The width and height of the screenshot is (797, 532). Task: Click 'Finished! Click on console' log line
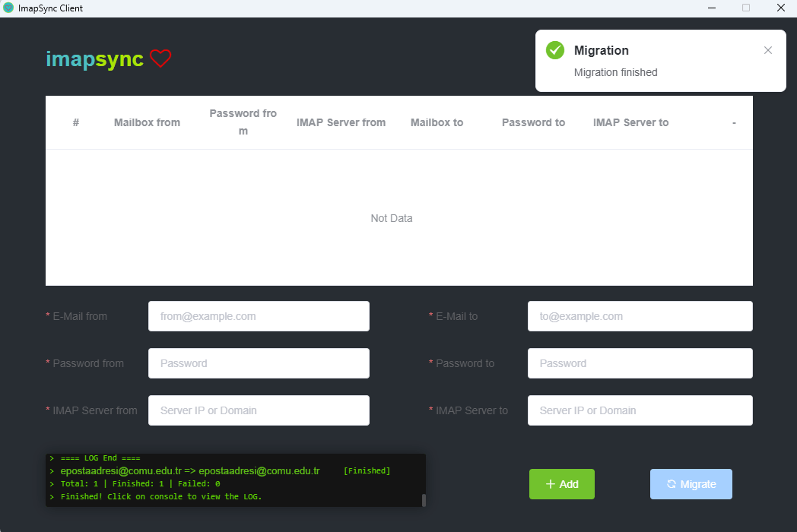pos(161,496)
